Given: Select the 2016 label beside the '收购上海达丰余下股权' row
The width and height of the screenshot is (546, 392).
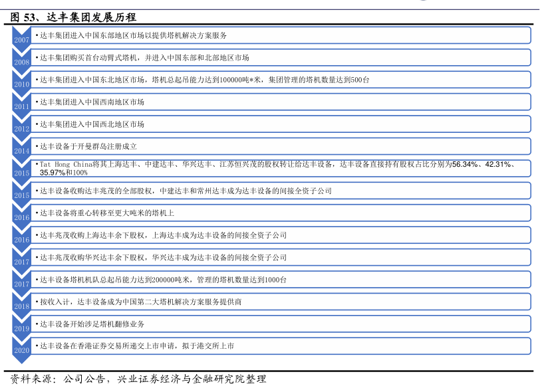Looking at the screenshot, I should pyautogui.click(x=21, y=240).
